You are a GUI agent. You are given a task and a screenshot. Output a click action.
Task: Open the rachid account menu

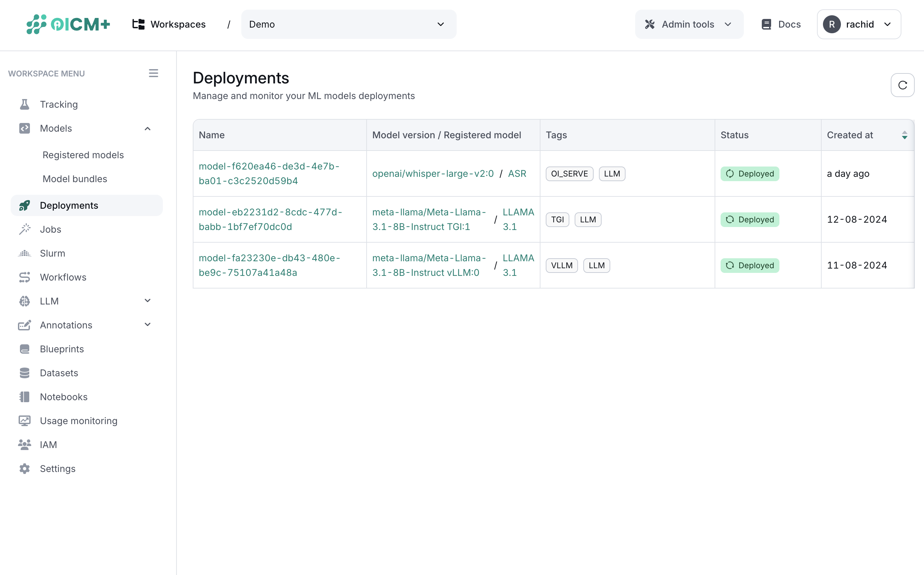[859, 24]
